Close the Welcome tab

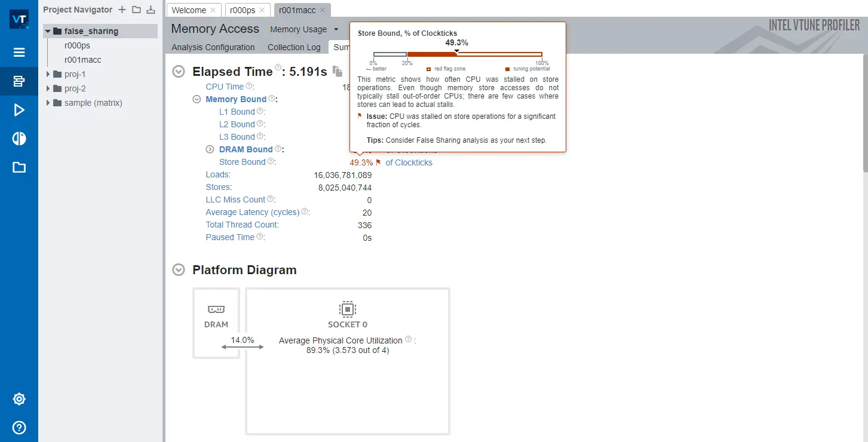click(213, 10)
